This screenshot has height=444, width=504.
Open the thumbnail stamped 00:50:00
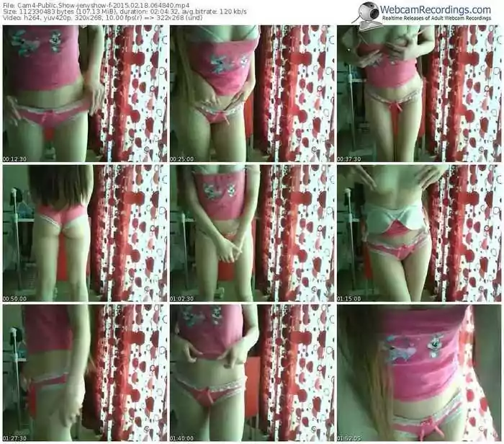tap(85, 234)
